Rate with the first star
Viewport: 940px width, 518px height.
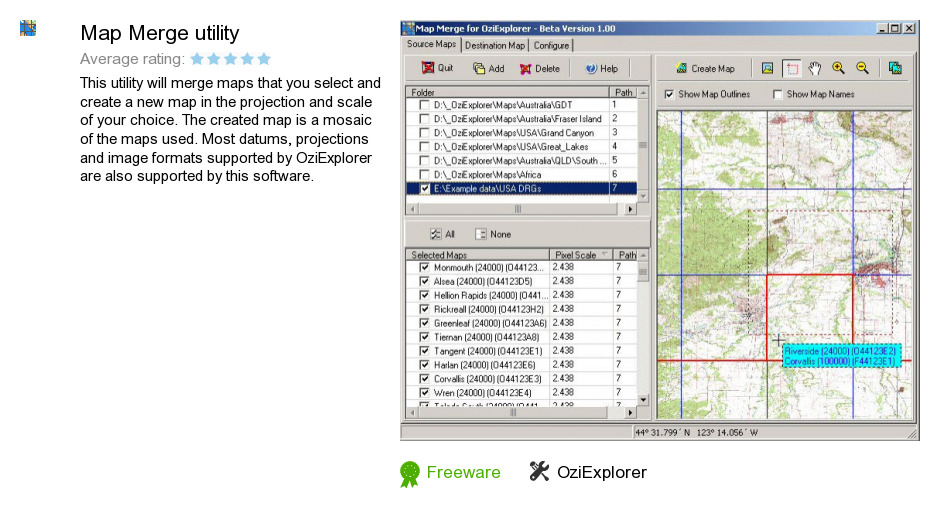(197, 59)
